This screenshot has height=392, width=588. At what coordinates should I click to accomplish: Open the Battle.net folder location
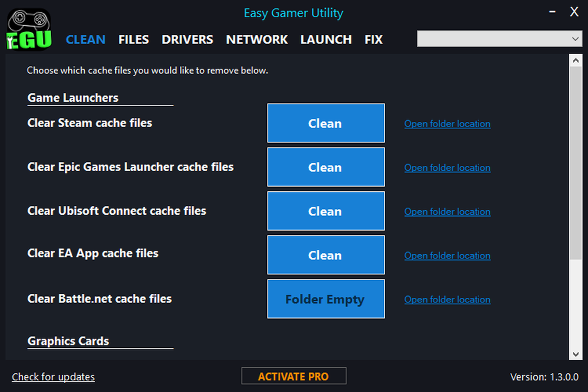(447, 300)
